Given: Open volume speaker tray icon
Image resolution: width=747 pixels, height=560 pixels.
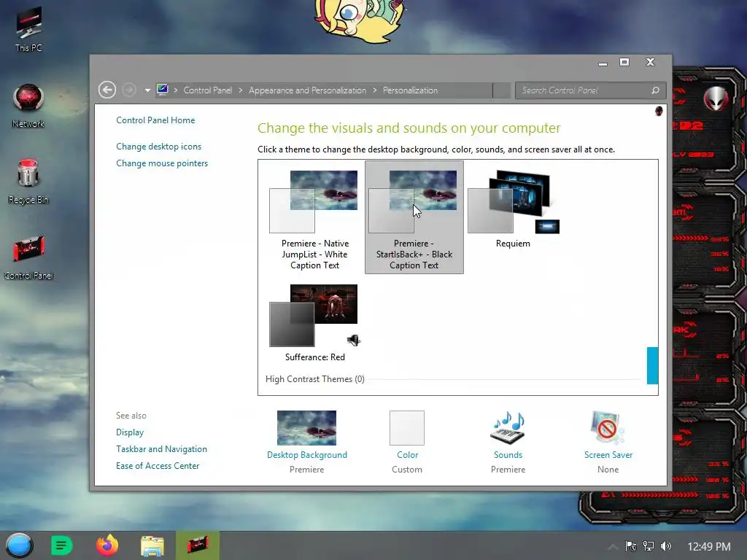Looking at the screenshot, I should [665, 546].
